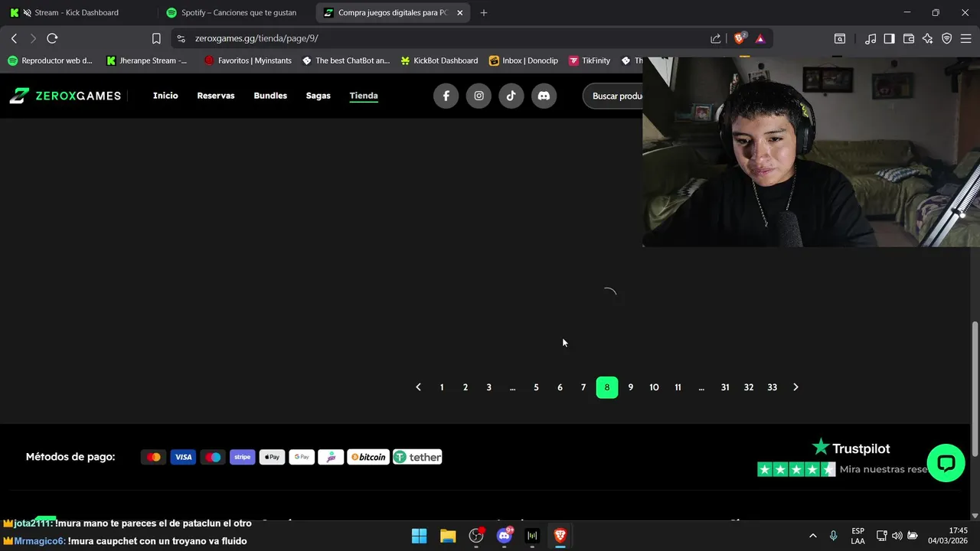Toggle the browser sidebar panel
This screenshot has height=551, width=980.
pos(889,38)
